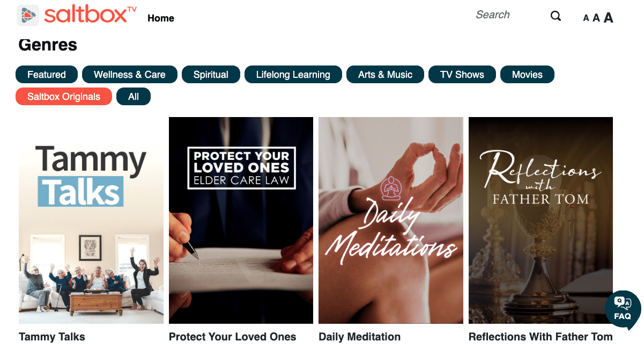Open the Home menu item
This screenshot has width=644, height=349.
[x=161, y=18]
